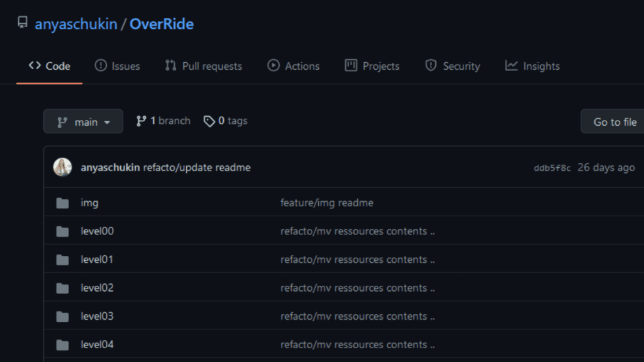Open the OverRide repository link

click(162, 25)
